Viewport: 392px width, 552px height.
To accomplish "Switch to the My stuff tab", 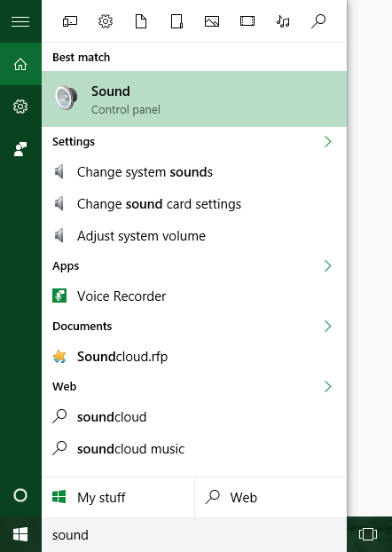I will coord(118,497).
